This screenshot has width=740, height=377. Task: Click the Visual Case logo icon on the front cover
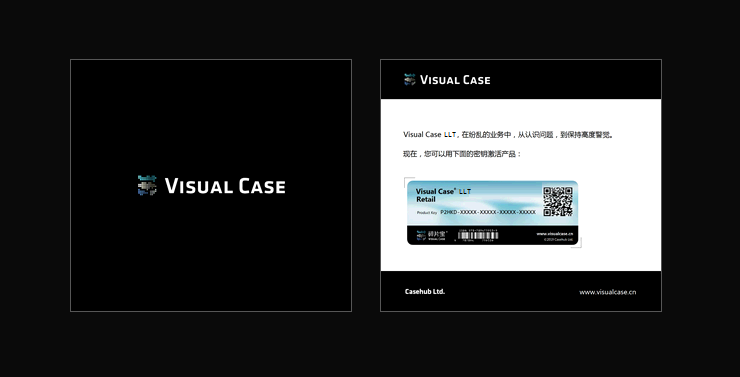click(147, 185)
